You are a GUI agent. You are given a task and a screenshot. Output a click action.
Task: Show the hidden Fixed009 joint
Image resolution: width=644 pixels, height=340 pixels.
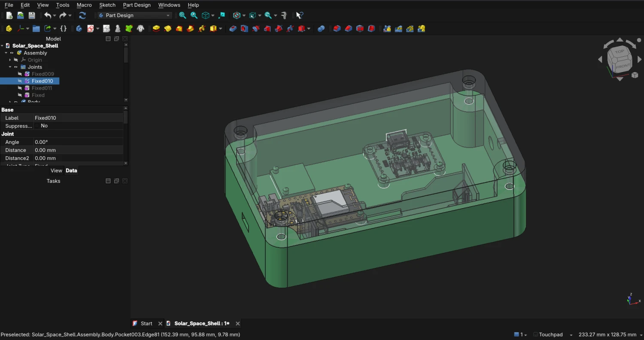coord(20,74)
